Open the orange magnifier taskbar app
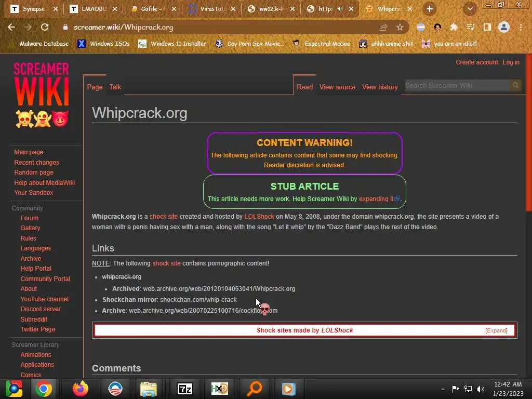This screenshot has width=532, height=399. click(x=254, y=389)
